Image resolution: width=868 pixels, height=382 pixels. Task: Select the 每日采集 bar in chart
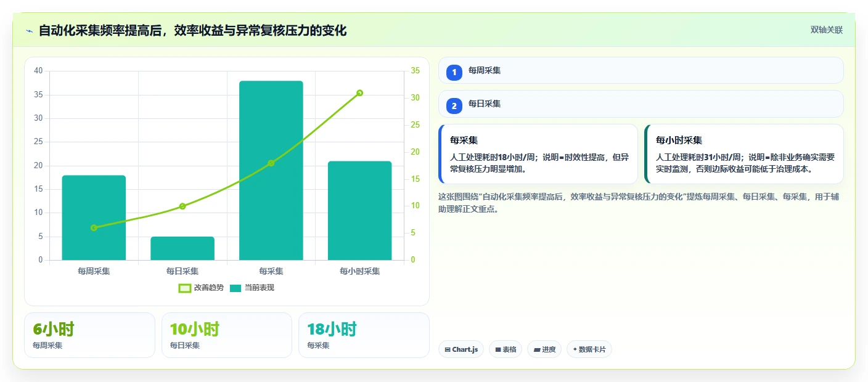click(x=182, y=248)
